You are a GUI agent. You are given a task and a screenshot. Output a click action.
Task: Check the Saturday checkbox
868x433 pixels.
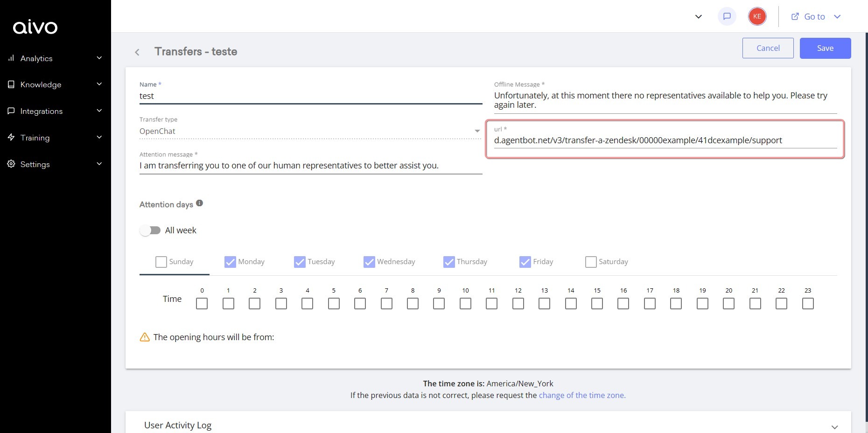click(590, 262)
